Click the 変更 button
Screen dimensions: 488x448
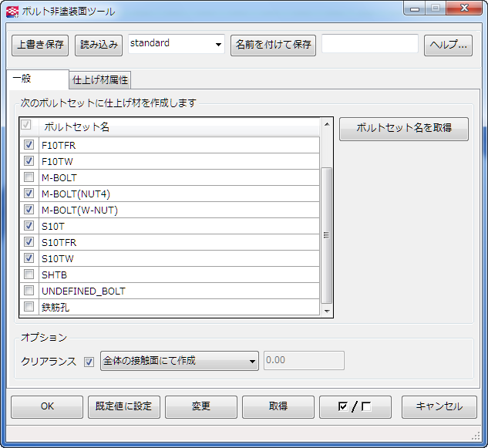point(201,406)
